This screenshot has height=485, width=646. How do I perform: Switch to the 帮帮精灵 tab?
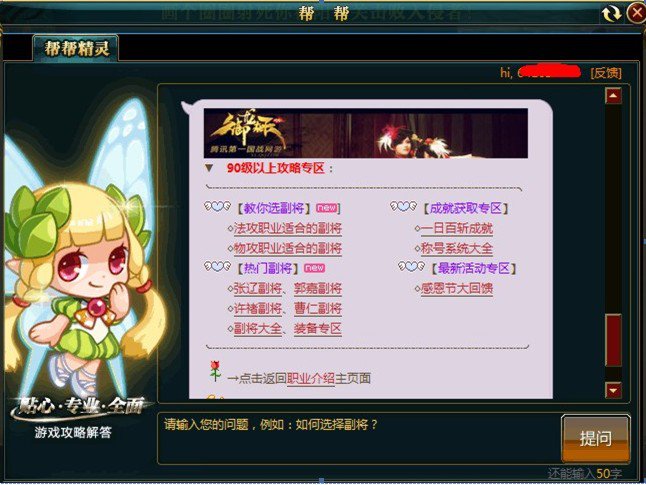pos(76,49)
